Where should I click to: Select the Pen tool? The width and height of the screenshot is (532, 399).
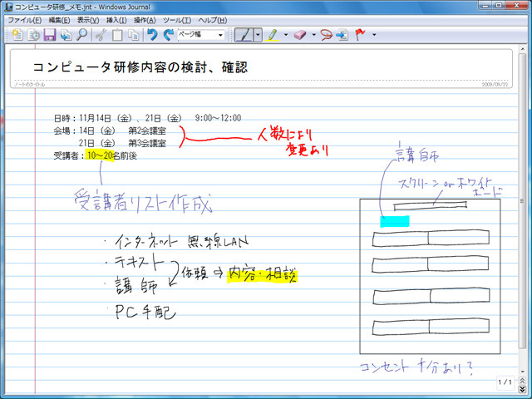(x=244, y=35)
